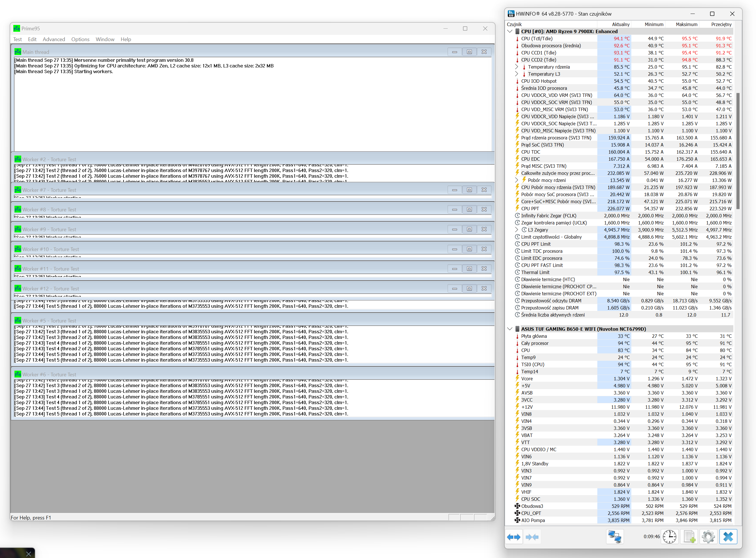Click the Prime95 icon on Worker #5 title

(x=18, y=320)
